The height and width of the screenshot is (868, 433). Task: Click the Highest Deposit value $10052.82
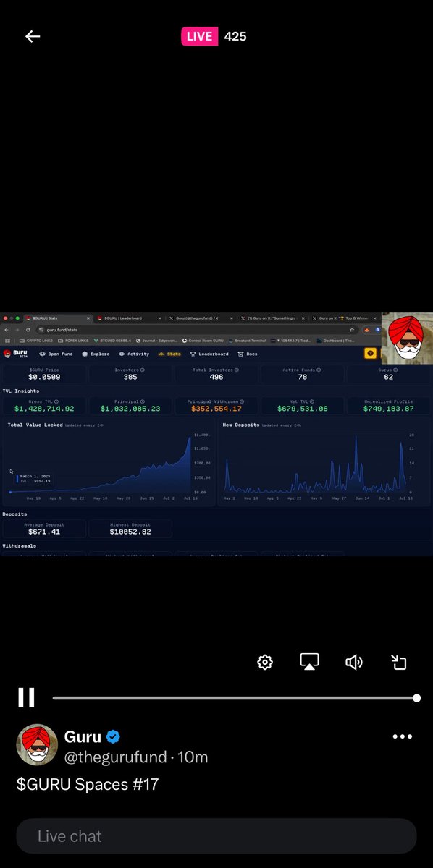pos(130,532)
